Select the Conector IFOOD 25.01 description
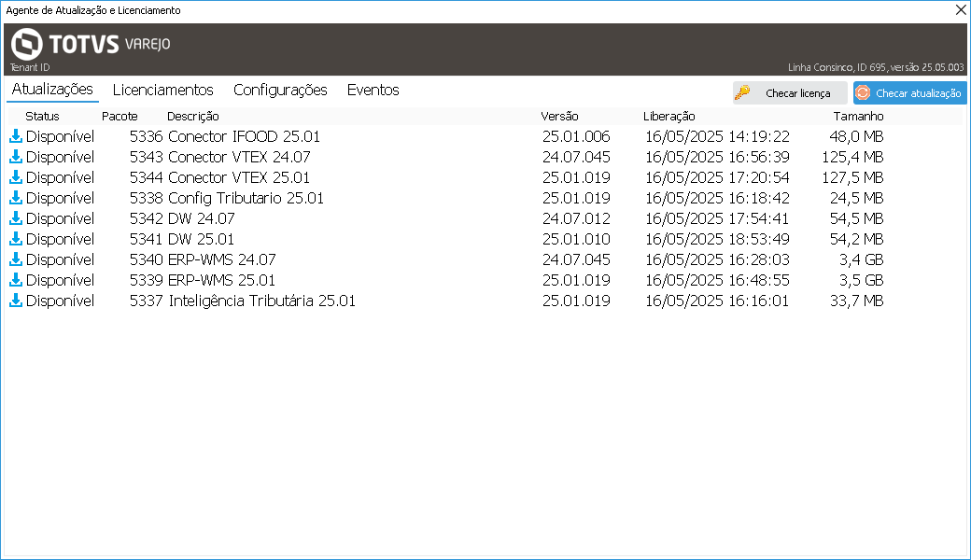Image resolution: width=971 pixels, height=560 pixels. tap(244, 136)
